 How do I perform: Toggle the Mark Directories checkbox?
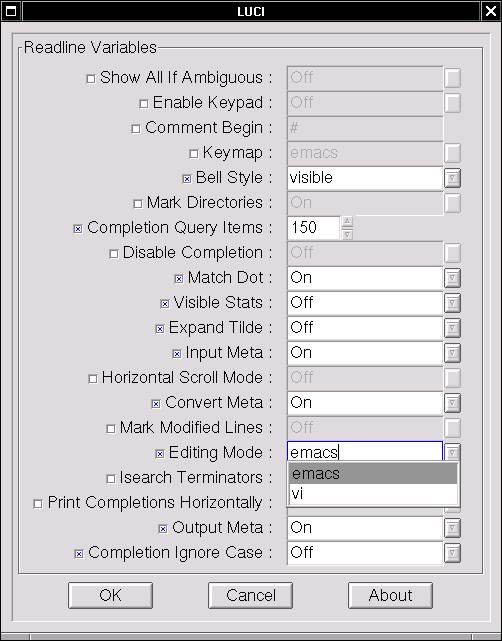[138, 204]
